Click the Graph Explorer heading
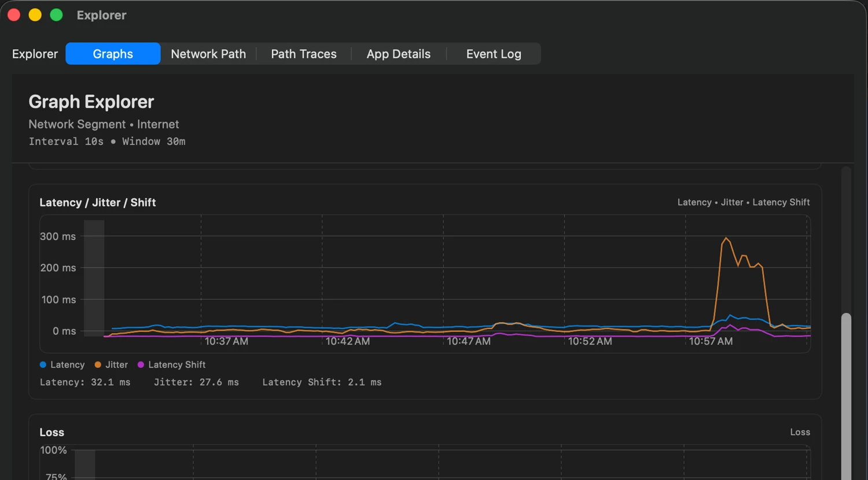The height and width of the screenshot is (480, 868). pyautogui.click(x=91, y=102)
